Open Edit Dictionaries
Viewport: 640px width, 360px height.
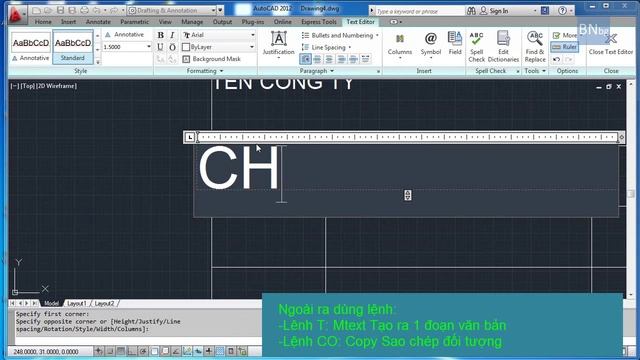click(x=503, y=47)
